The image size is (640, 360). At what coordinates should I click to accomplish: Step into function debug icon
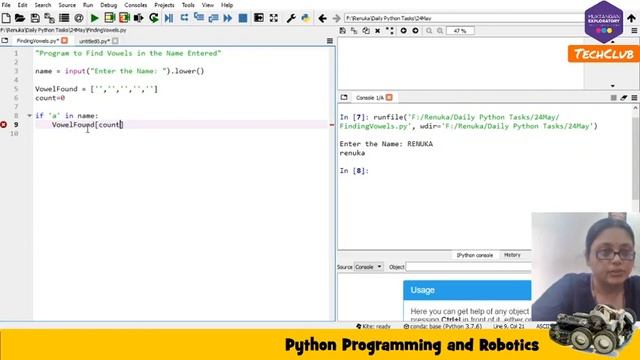[x=199, y=18]
